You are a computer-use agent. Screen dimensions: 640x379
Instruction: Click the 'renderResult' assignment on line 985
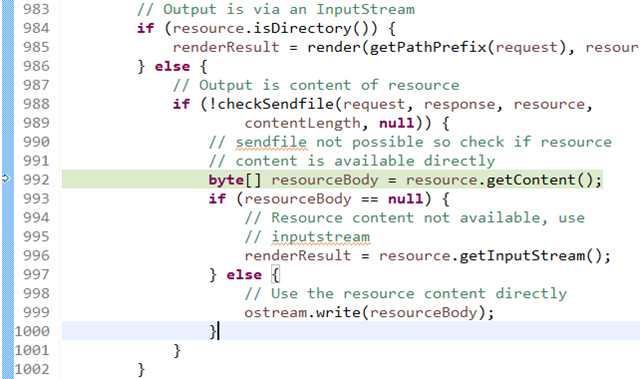(x=226, y=47)
